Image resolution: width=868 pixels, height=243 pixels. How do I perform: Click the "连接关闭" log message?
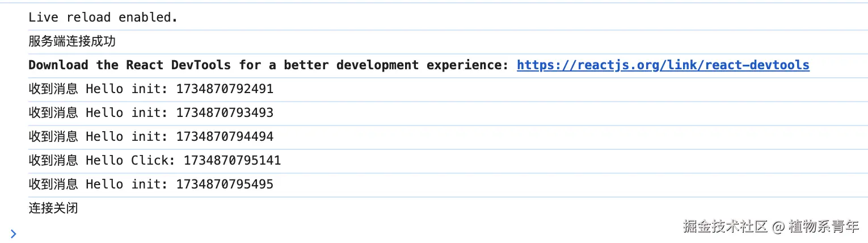pyautogui.click(x=53, y=208)
